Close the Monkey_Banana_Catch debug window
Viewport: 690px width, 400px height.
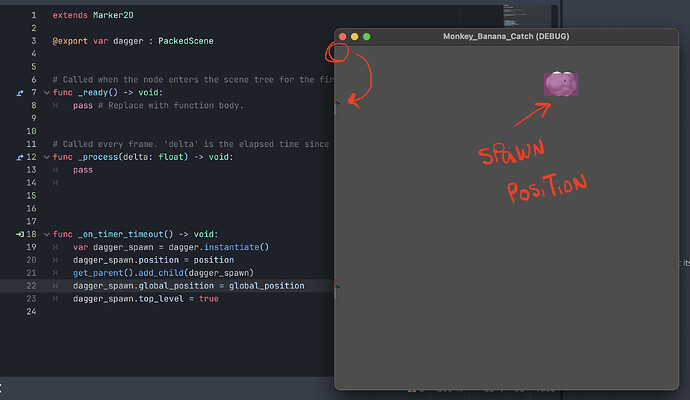coord(342,37)
